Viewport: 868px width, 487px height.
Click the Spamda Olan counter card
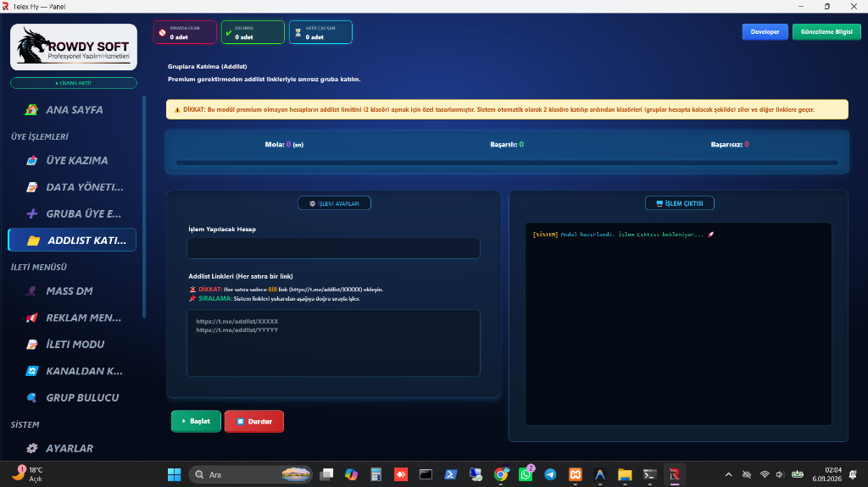click(x=185, y=32)
